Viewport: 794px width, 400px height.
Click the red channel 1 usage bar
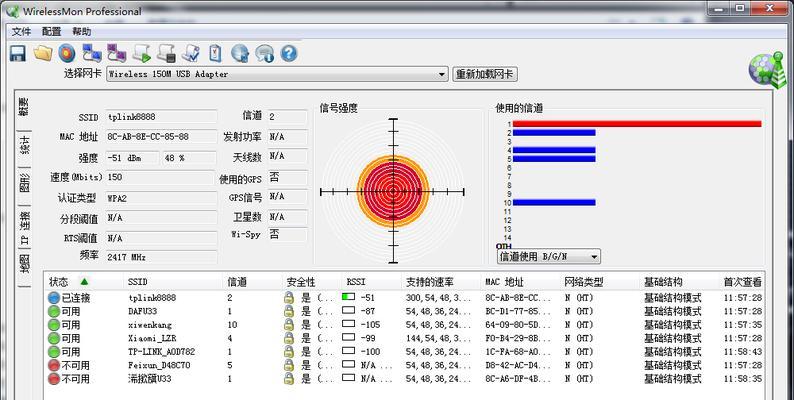[x=637, y=124]
